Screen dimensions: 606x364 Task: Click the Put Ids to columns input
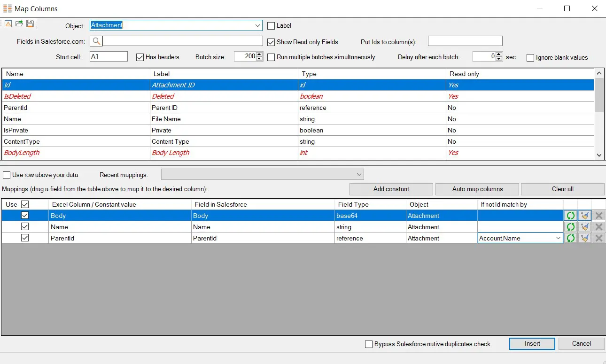click(x=465, y=41)
